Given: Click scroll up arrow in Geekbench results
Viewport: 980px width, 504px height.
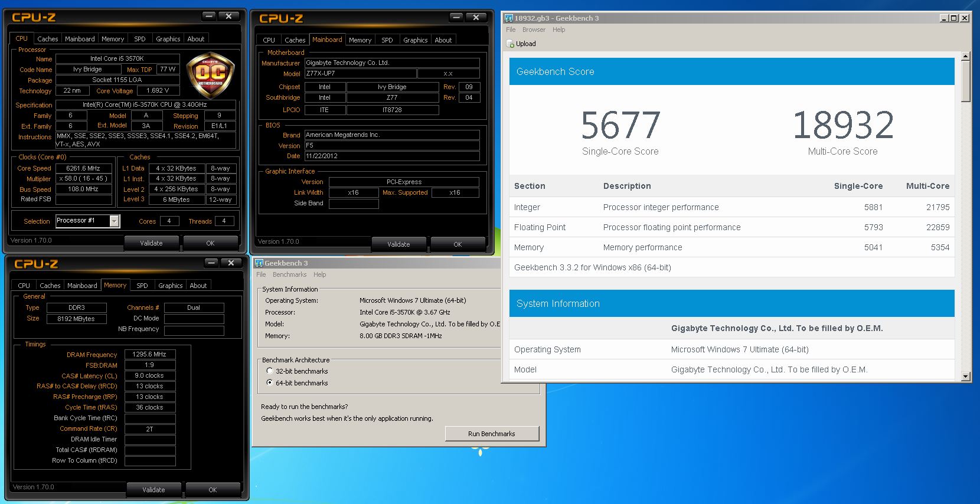Looking at the screenshot, I should click(966, 57).
